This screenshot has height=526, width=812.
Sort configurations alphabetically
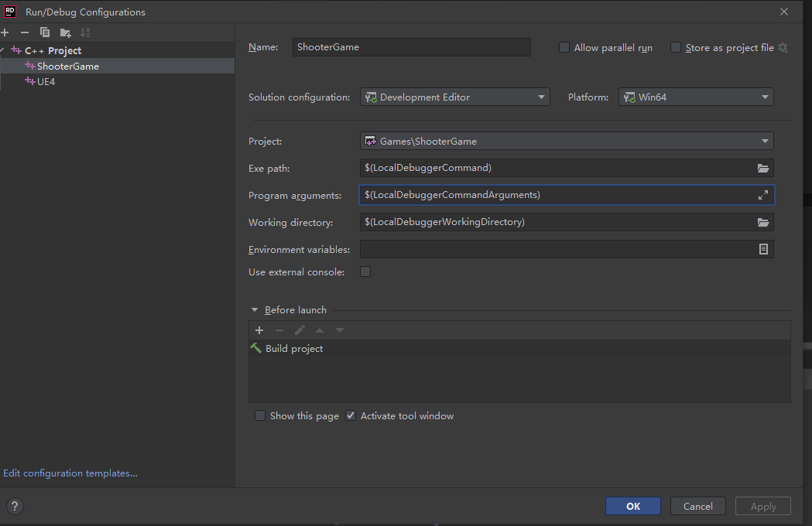point(85,32)
